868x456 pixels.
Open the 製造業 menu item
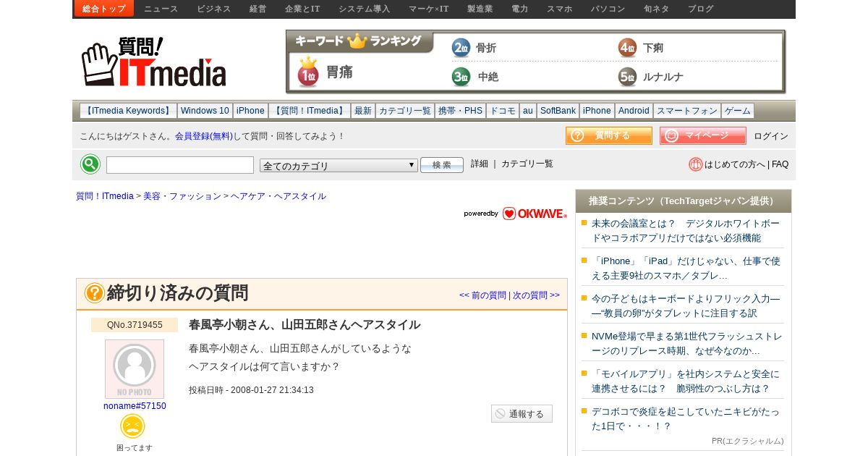(x=480, y=9)
